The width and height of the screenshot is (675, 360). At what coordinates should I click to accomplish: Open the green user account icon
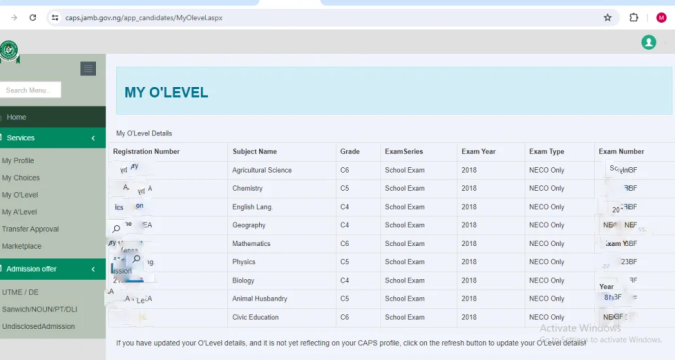pos(649,42)
